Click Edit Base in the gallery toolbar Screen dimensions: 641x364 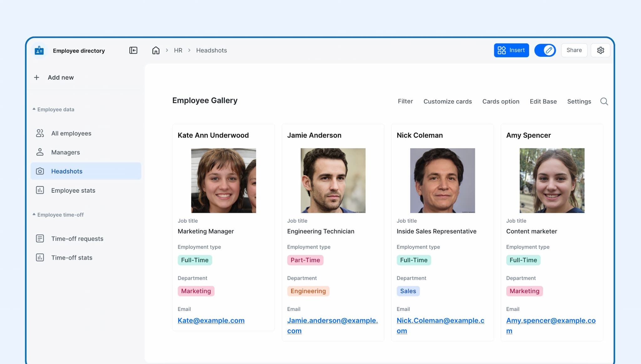543,101
